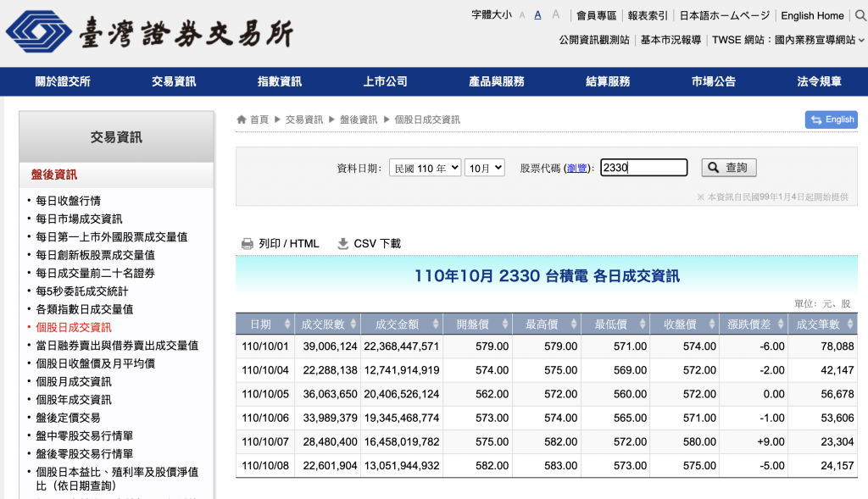Screen dimensions: 868x499
Task: Open 盤中零股交易行情單 sidebar item
Action: 84,436
